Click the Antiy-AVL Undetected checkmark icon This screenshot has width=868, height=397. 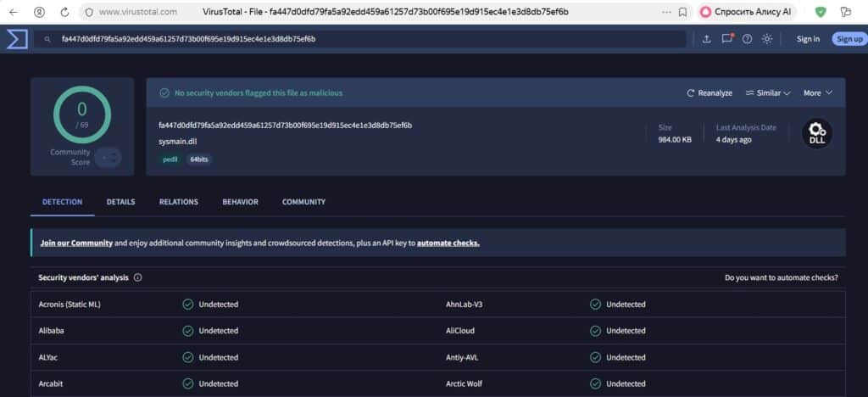point(596,358)
